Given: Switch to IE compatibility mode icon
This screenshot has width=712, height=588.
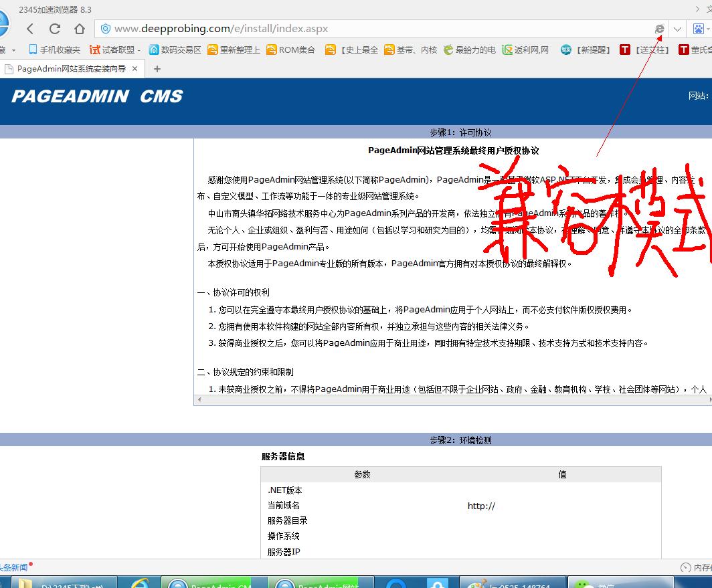Looking at the screenshot, I should 659,29.
